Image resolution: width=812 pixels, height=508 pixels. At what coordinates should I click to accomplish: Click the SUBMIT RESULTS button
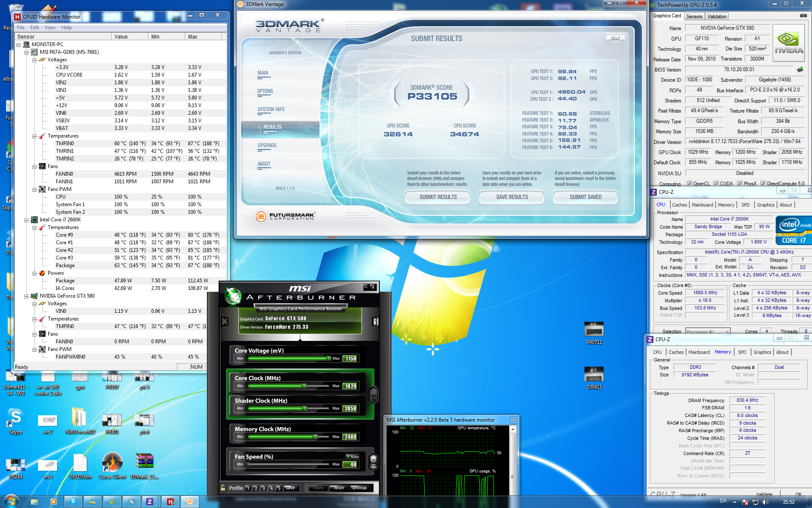pos(438,197)
